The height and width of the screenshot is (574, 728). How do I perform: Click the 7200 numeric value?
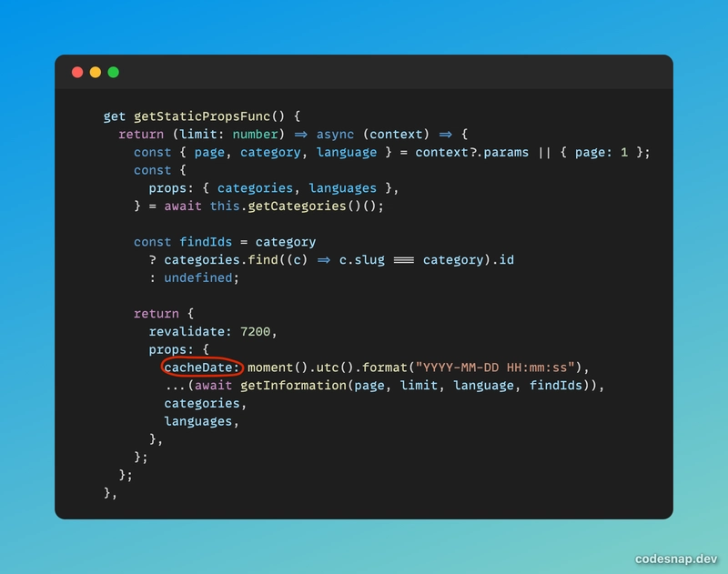[x=258, y=331]
